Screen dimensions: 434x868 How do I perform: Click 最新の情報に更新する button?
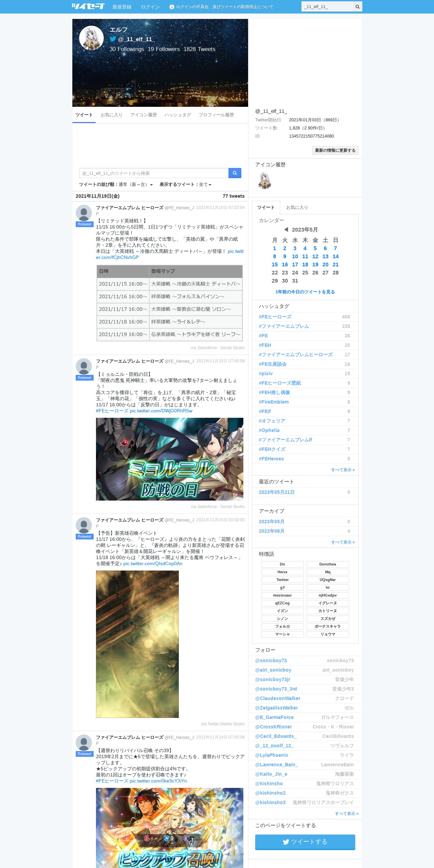click(x=335, y=150)
